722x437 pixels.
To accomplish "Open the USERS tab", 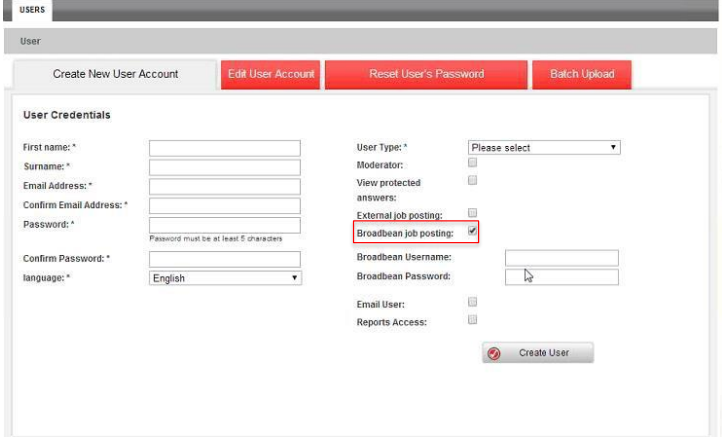I will point(32,10).
